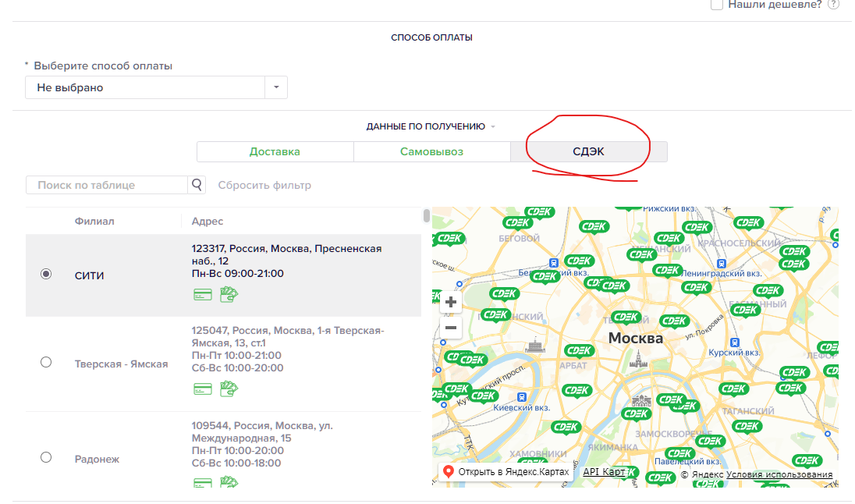This screenshot has height=504, width=855.
Task: Click the "Пн-Пт 10:00-21:00" hours text
Action: pyautogui.click(x=236, y=355)
